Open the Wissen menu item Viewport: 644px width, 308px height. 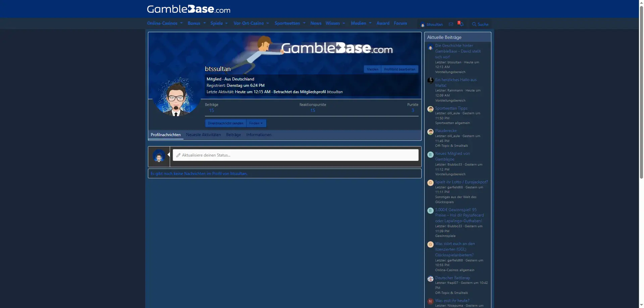[333, 23]
